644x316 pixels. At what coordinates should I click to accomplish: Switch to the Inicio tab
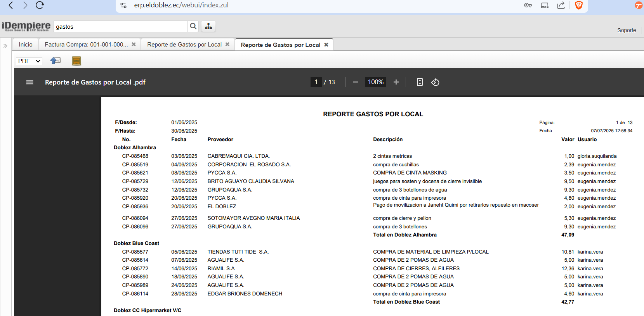tap(26, 45)
